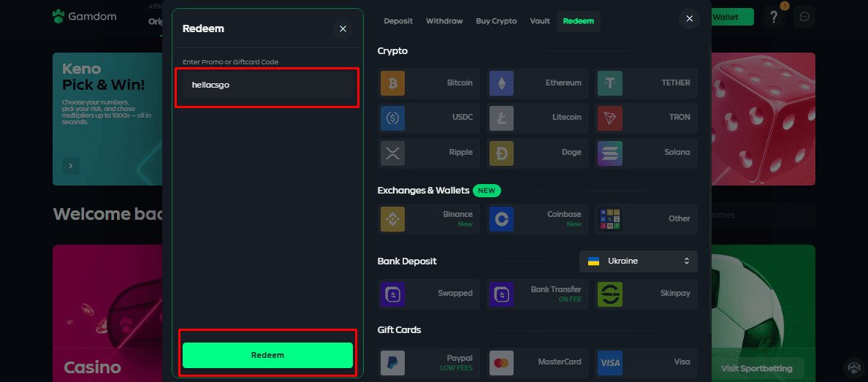868x382 pixels.
Task: Select the TRON crypto option
Action: (x=646, y=118)
